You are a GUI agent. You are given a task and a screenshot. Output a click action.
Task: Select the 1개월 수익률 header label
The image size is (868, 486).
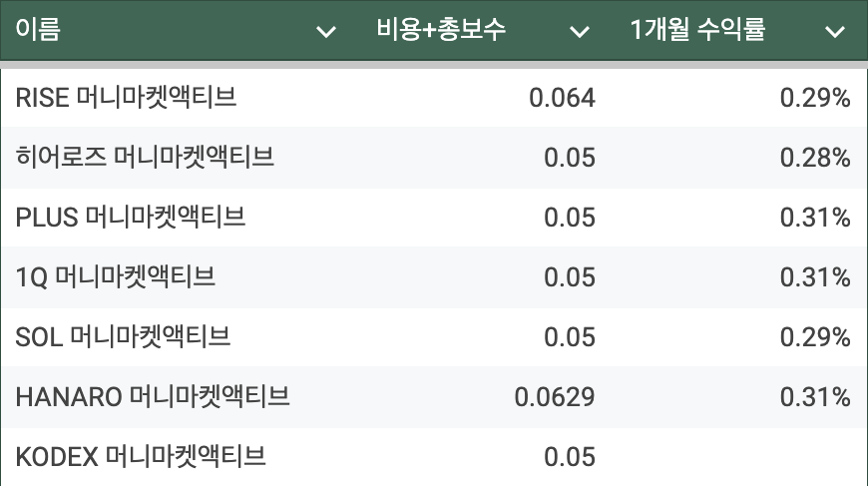coord(697,29)
